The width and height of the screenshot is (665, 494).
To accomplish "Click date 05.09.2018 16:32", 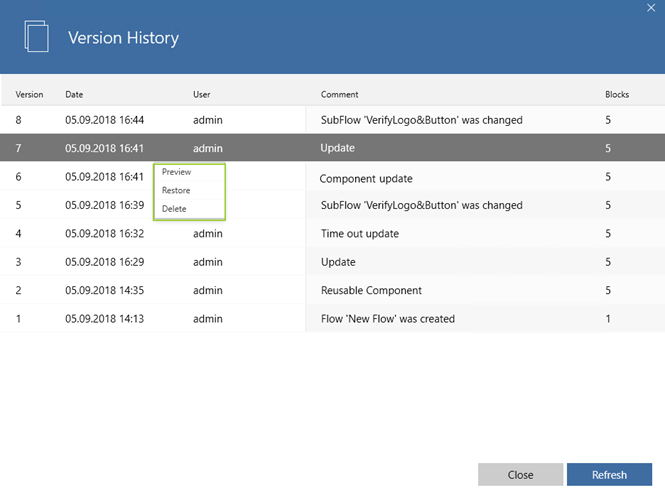I will (104, 234).
